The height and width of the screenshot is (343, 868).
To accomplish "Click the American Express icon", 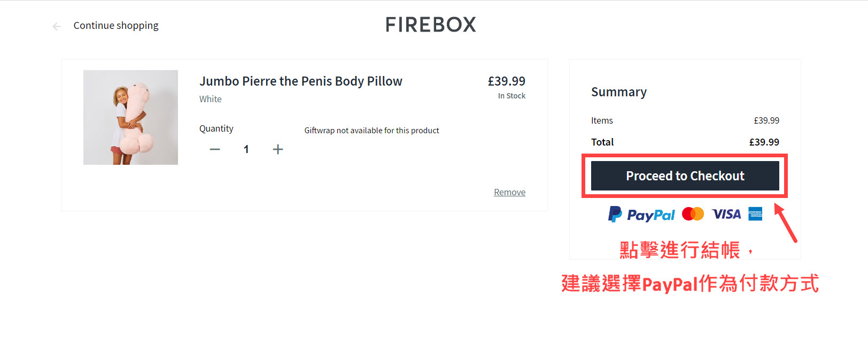I will 755,214.
